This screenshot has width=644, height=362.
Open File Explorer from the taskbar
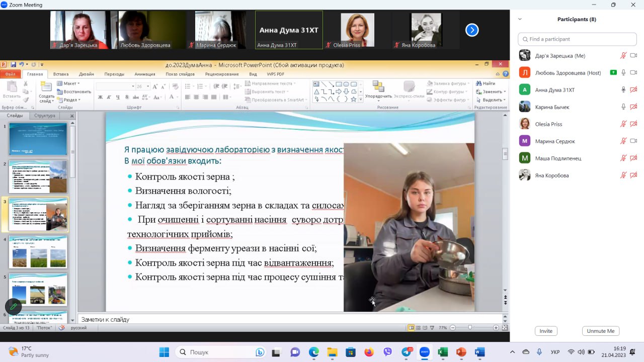332,352
